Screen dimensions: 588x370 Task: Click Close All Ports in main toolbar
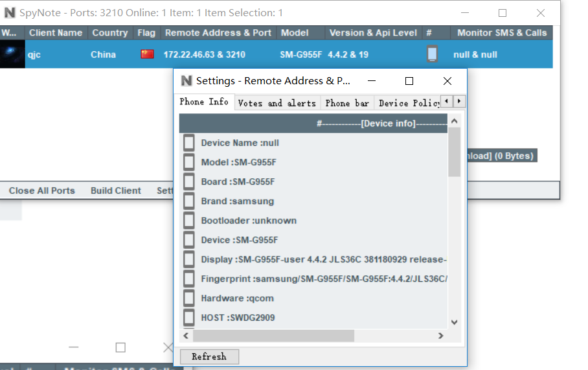(42, 191)
